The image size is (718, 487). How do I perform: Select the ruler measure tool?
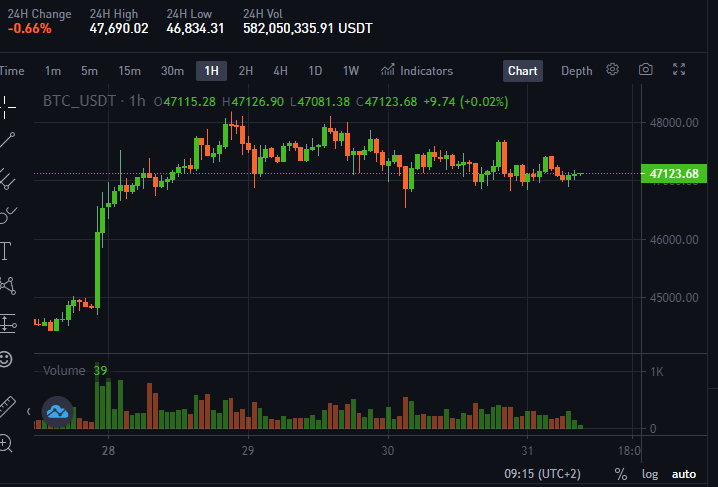(x=6, y=406)
